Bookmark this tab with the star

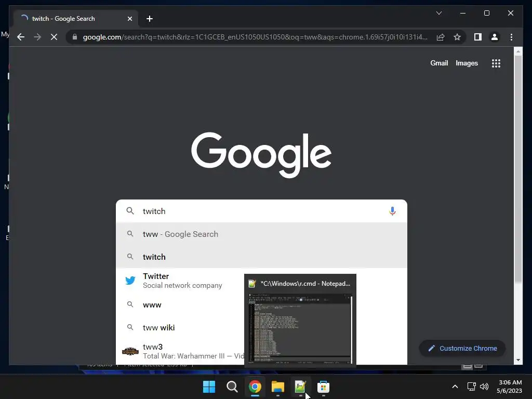coord(457,37)
